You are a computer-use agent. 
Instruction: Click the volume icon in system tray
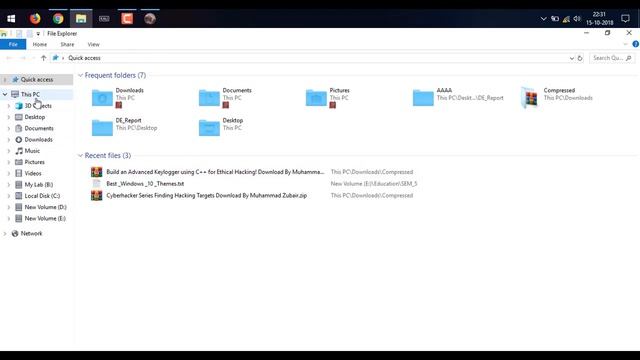click(x=577, y=19)
